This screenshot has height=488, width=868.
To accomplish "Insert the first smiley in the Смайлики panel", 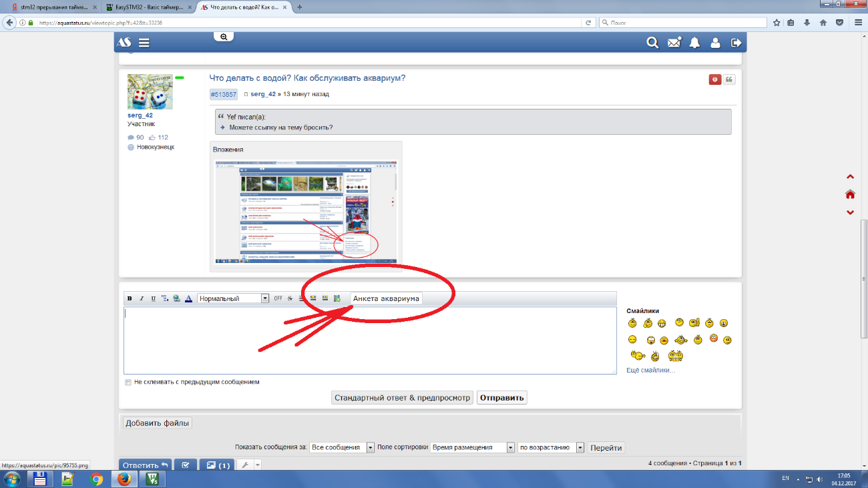I will click(632, 323).
